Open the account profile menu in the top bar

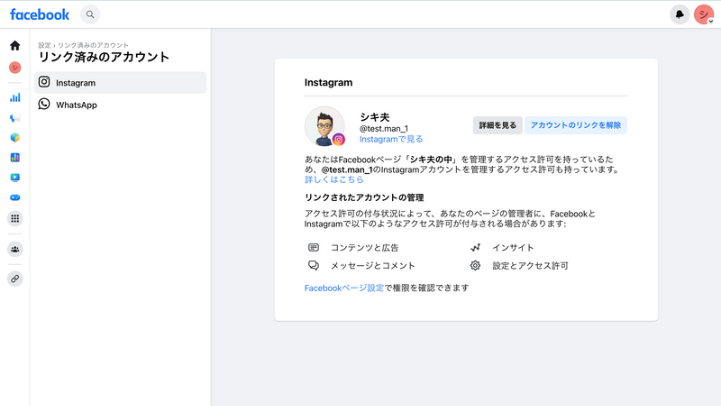point(704,15)
